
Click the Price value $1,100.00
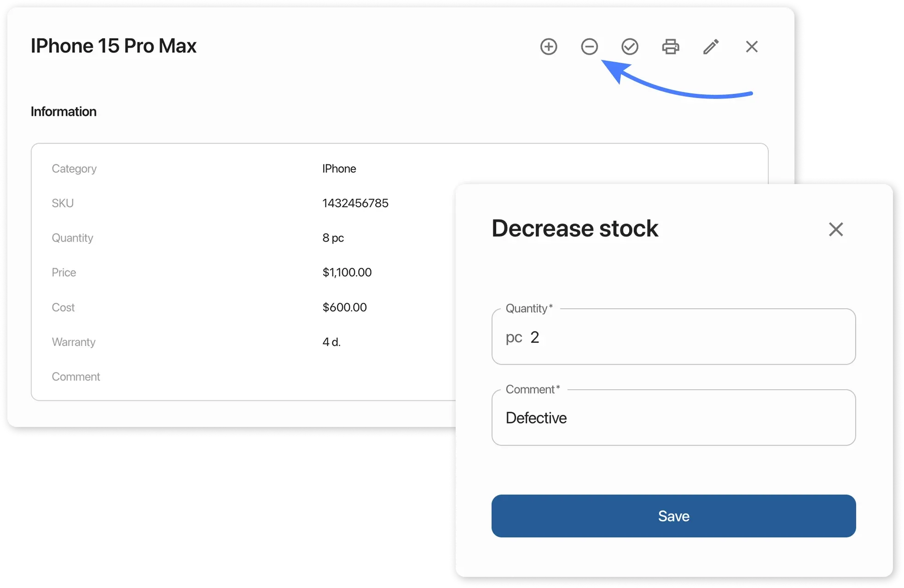pyautogui.click(x=347, y=272)
